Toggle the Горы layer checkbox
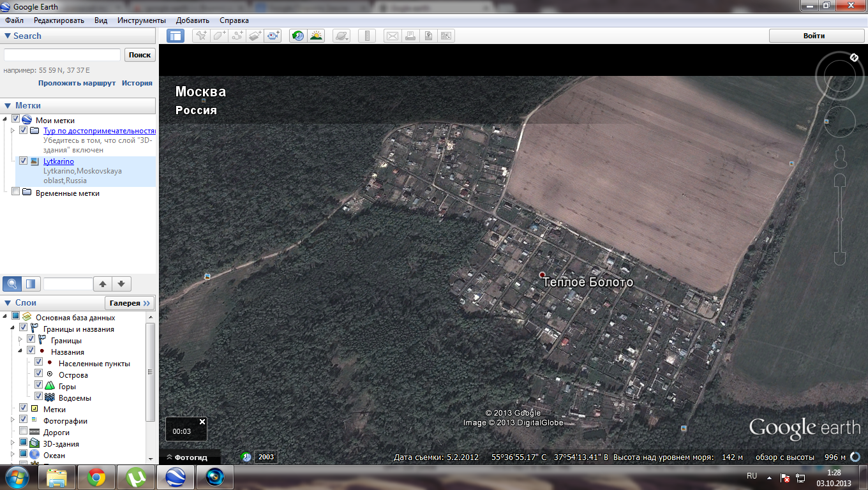The height and width of the screenshot is (490, 868). pyautogui.click(x=38, y=385)
